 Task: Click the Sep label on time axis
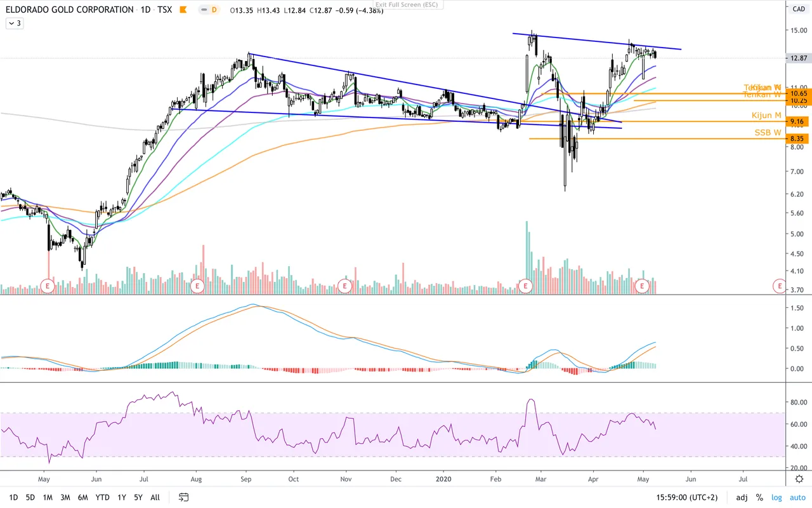tap(246, 479)
